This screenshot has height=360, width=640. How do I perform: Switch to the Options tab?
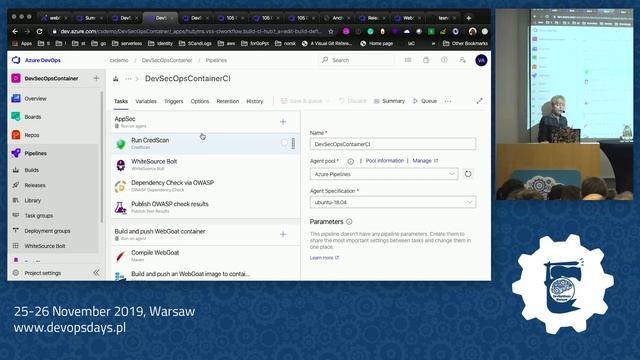coord(200,101)
